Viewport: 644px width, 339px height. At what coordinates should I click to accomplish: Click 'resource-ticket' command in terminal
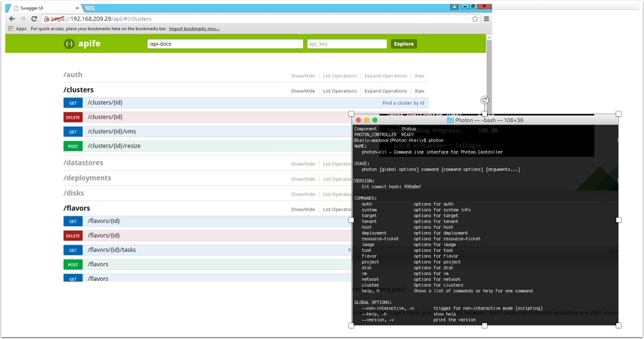click(x=380, y=239)
